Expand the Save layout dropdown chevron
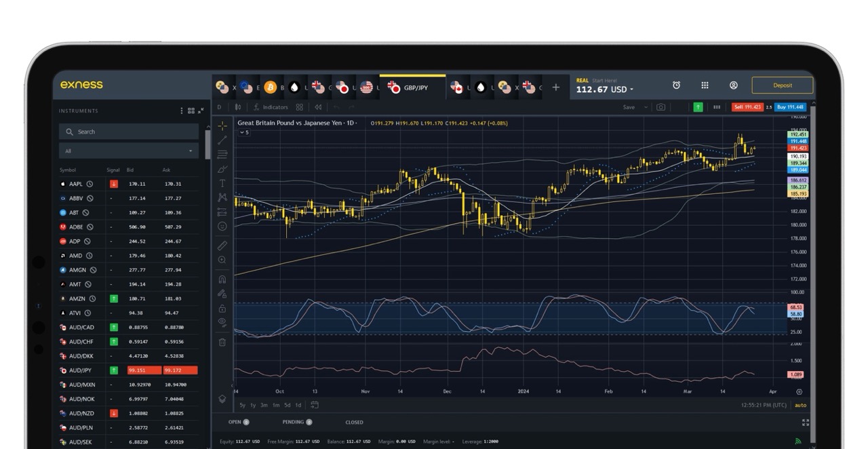 646,107
